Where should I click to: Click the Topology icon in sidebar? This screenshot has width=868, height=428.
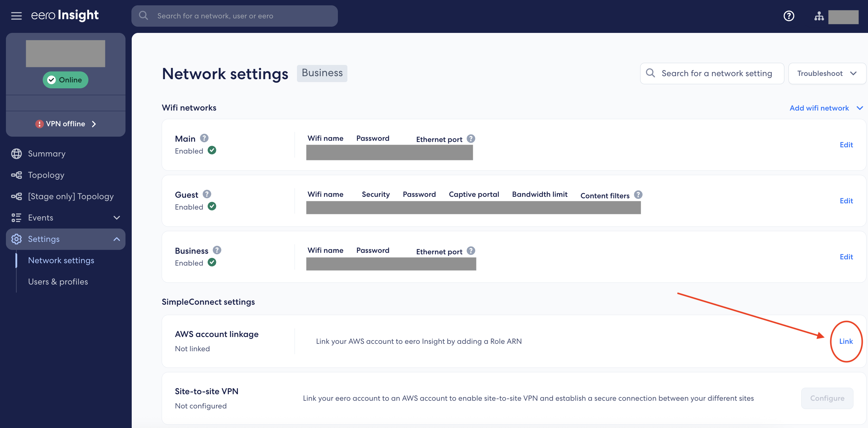(17, 175)
